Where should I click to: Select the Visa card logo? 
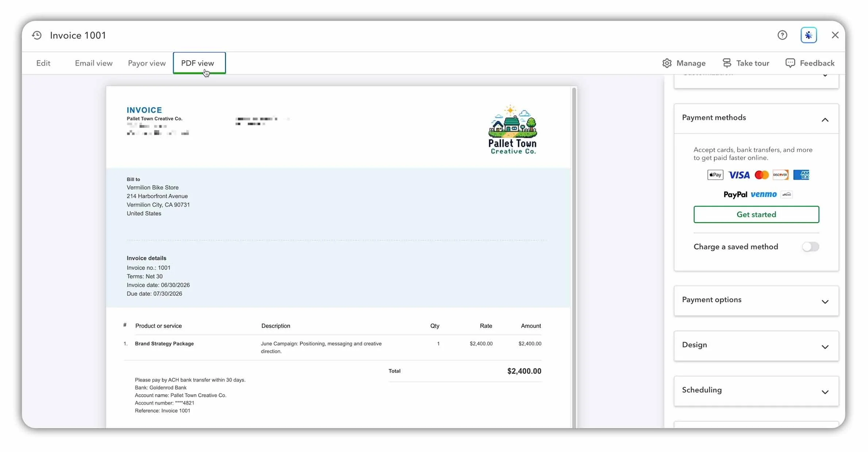pos(739,175)
